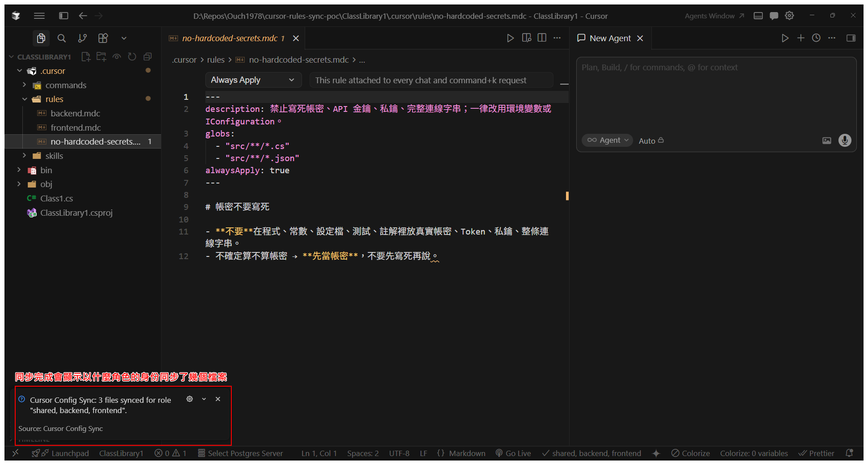This screenshot has width=868, height=465.
Task: Toggle the Colorize status bar item
Action: pos(690,453)
